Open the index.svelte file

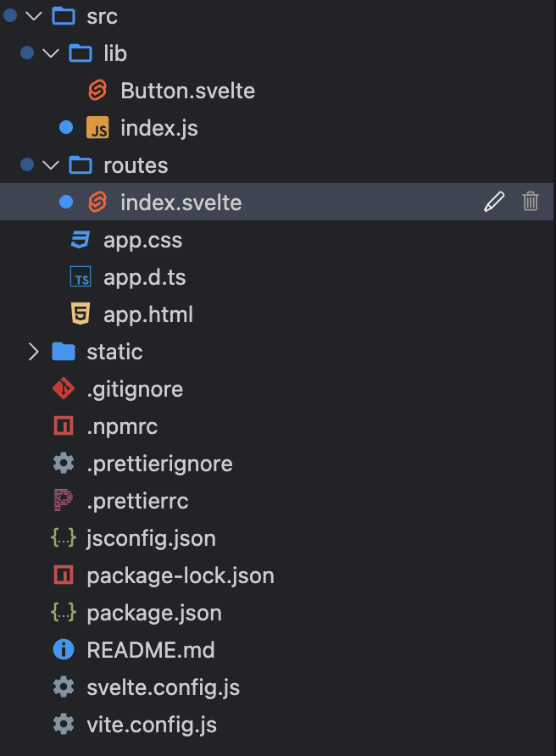click(x=181, y=203)
